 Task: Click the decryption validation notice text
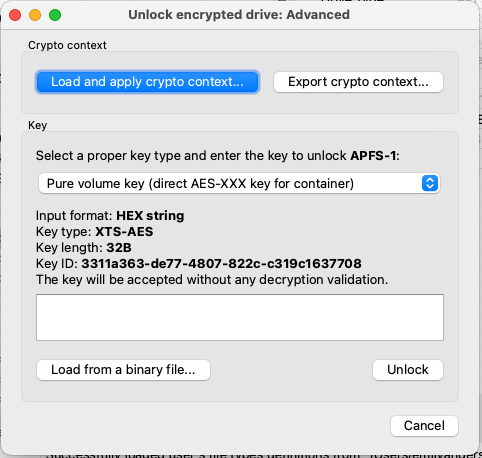point(212,280)
